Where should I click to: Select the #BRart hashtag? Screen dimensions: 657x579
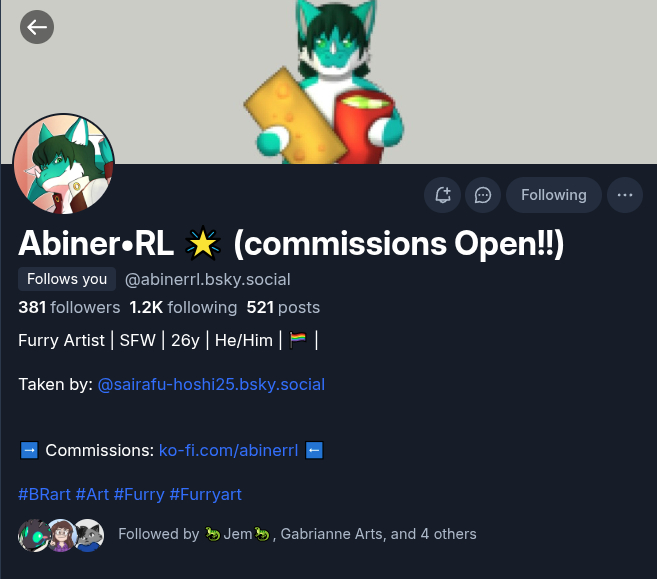pyautogui.click(x=44, y=494)
